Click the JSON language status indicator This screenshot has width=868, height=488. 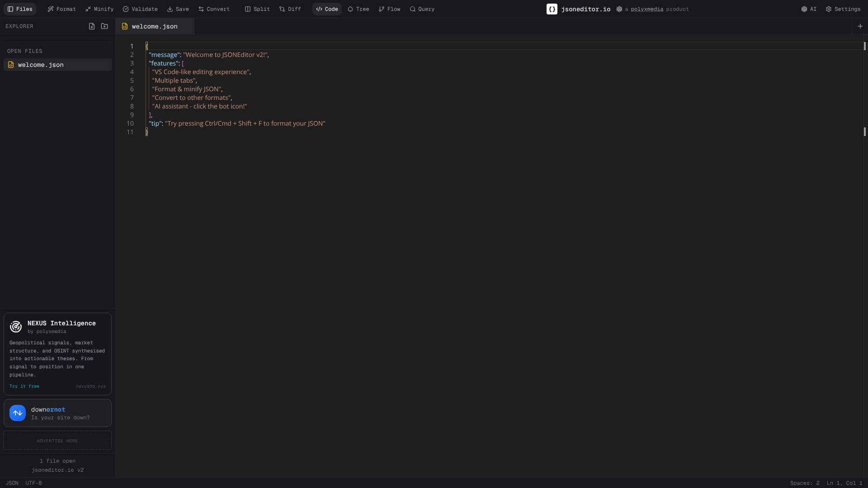[12, 483]
